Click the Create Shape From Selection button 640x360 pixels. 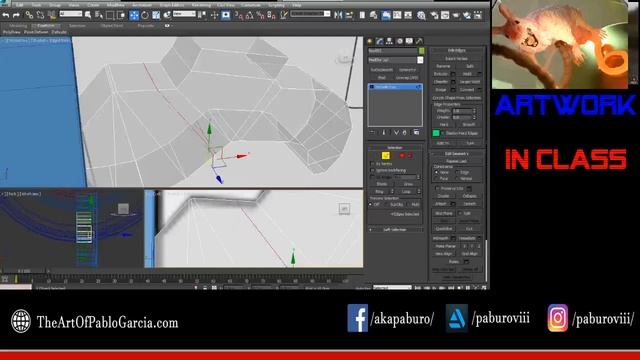pos(457,98)
